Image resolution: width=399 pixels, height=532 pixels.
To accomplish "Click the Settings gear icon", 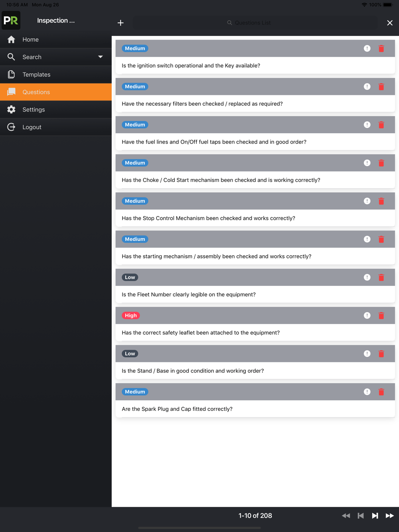I will (11, 110).
